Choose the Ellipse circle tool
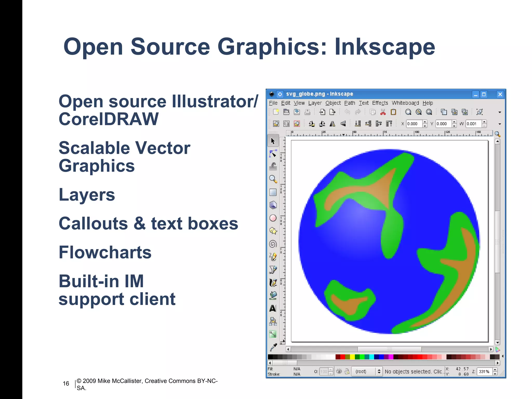This screenshot has height=399, width=532. click(273, 218)
